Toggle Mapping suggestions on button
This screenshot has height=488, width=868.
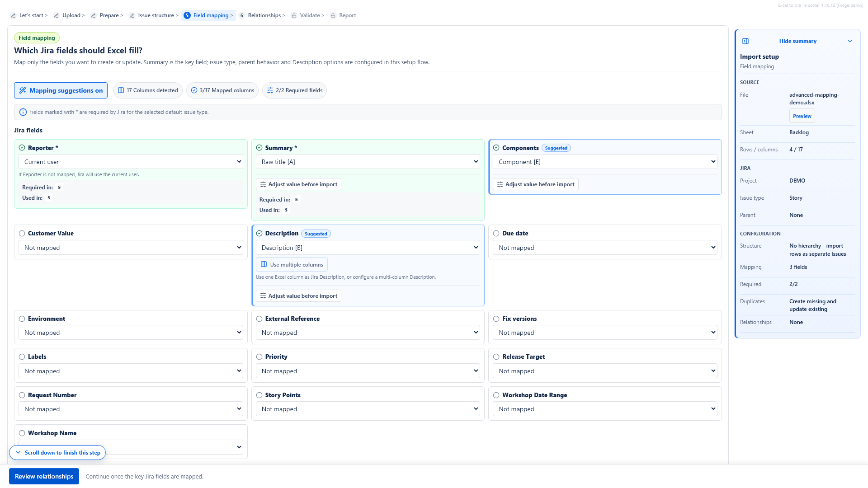61,90
